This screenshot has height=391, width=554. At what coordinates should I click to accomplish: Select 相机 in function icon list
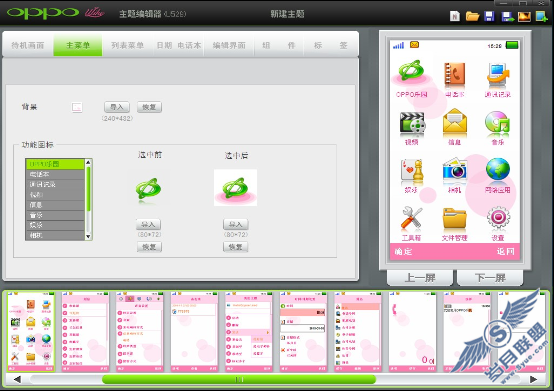pos(55,235)
